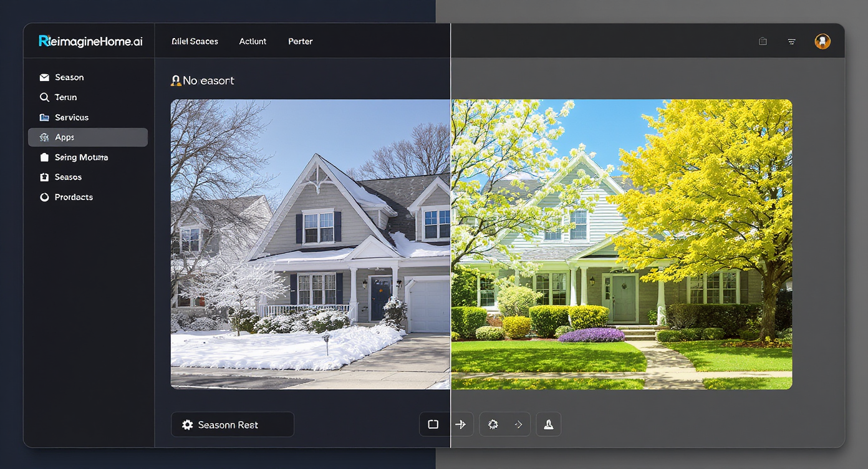Open the Seasonn Reat dropdown
Viewport: 868px width, 469px height.
(232, 424)
